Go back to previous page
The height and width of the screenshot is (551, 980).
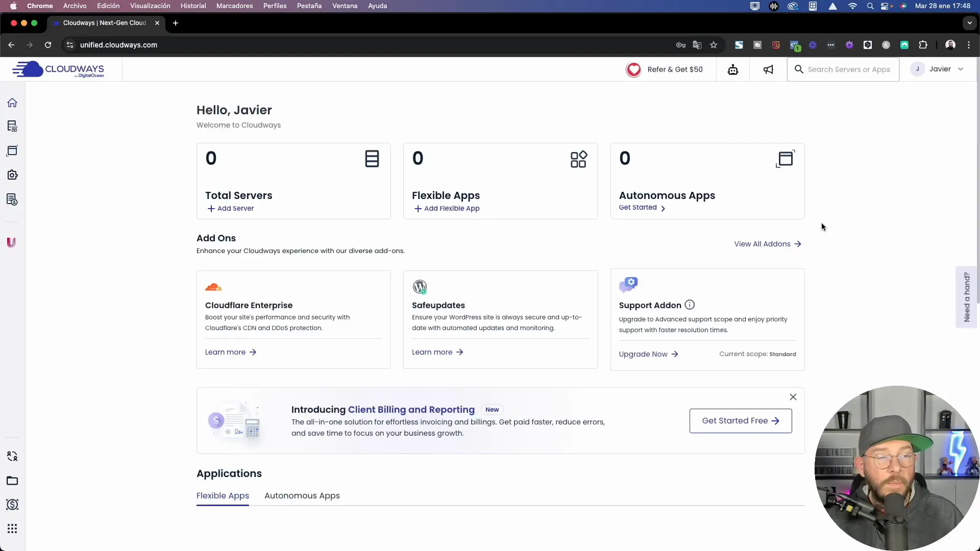coord(11,45)
